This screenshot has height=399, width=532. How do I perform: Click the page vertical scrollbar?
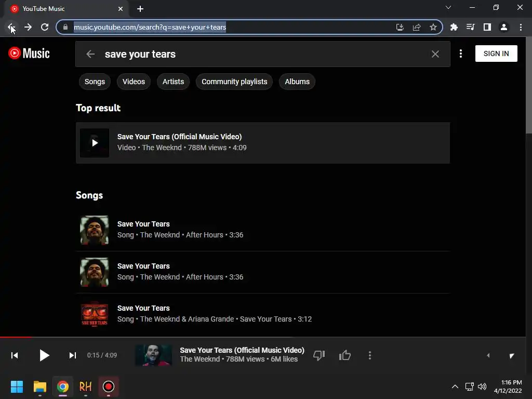click(528, 86)
